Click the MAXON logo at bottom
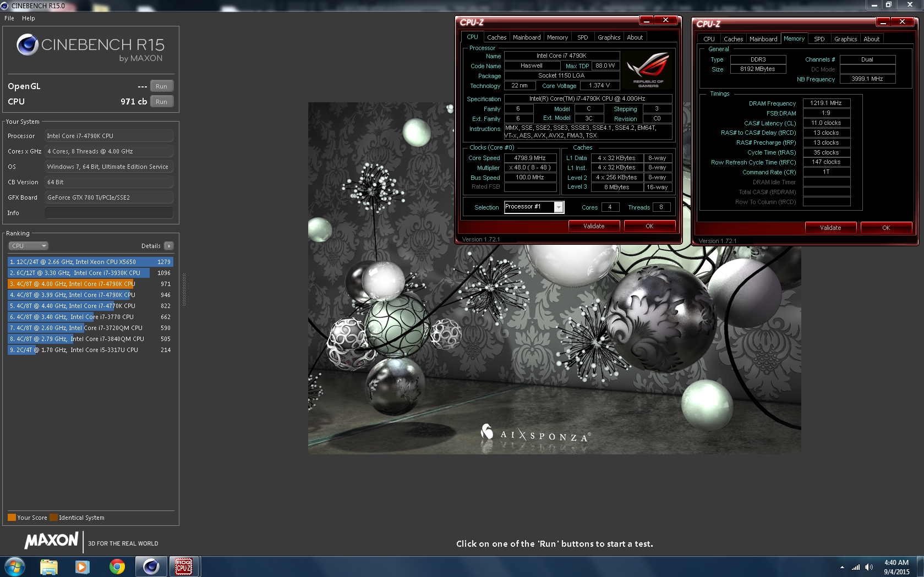The image size is (924, 577). pos(52,541)
